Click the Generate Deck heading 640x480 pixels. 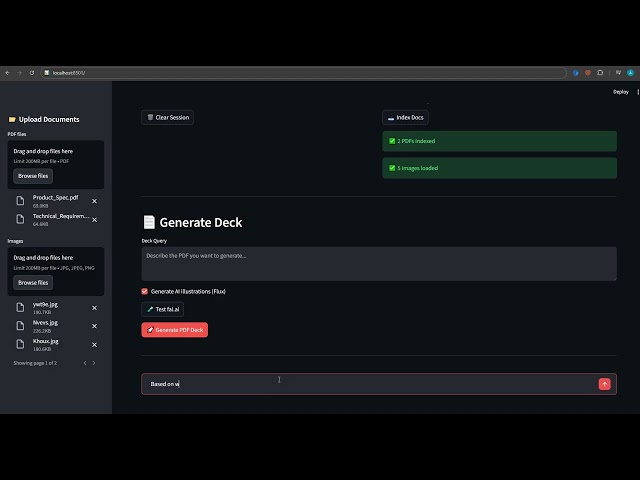pyautogui.click(x=200, y=222)
